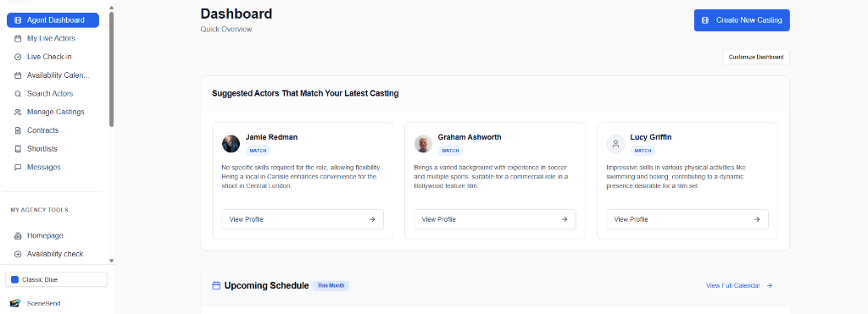
Task: Click the Suggested Actors heading
Action: tap(305, 93)
